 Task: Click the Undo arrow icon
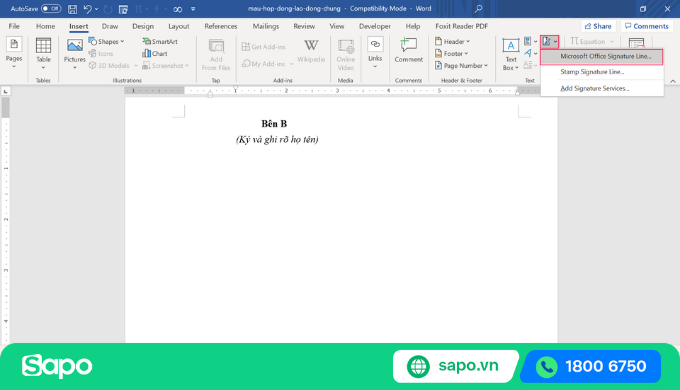(x=88, y=9)
